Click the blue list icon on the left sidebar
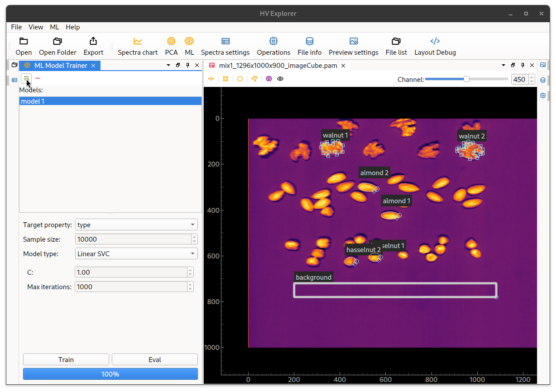This screenshot has height=392, width=556. click(x=14, y=80)
